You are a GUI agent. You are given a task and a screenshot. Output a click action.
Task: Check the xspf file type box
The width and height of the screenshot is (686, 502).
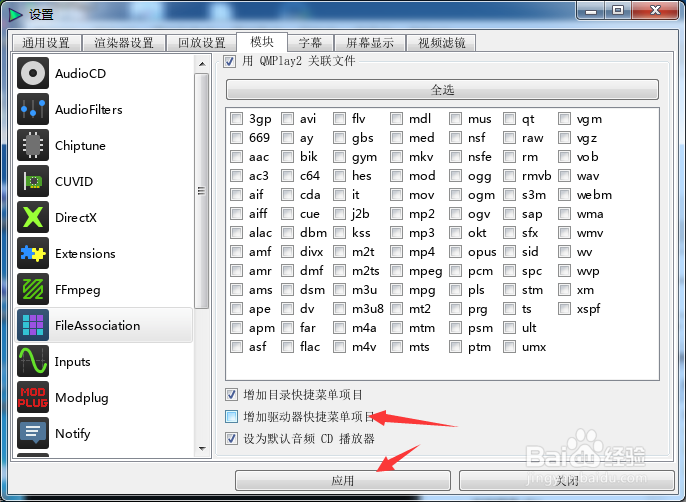point(564,309)
